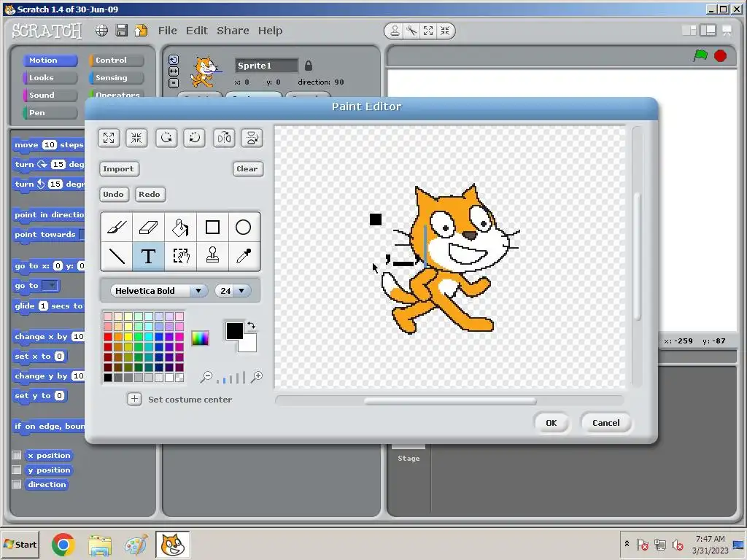Confirm the Paint Editor with OK
747x560 pixels.
tap(551, 423)
